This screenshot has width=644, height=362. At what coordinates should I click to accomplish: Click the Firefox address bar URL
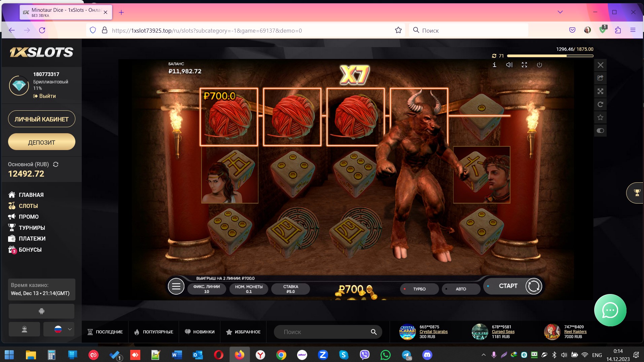207,31
